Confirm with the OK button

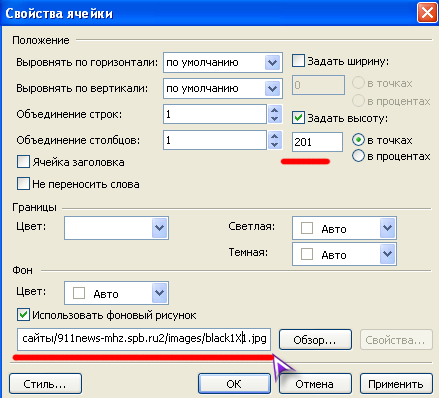(234, 384)
